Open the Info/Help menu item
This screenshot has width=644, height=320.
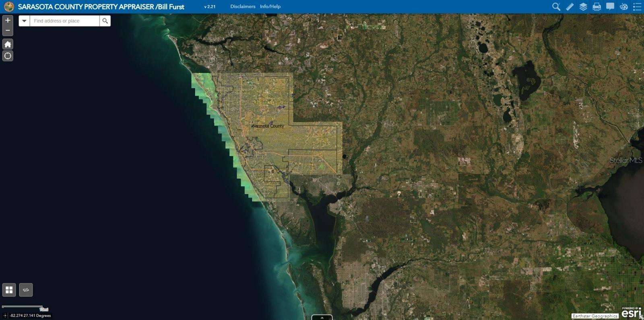point(270,6)
